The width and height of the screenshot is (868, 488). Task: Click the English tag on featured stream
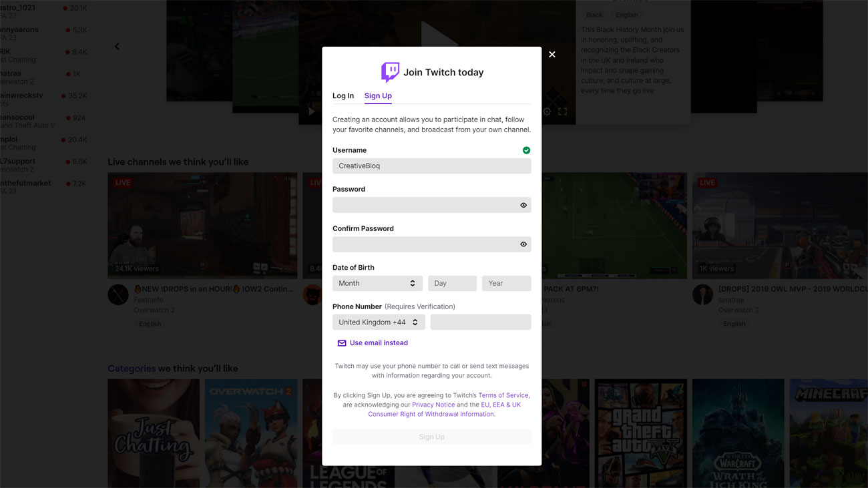click(626, 15)
